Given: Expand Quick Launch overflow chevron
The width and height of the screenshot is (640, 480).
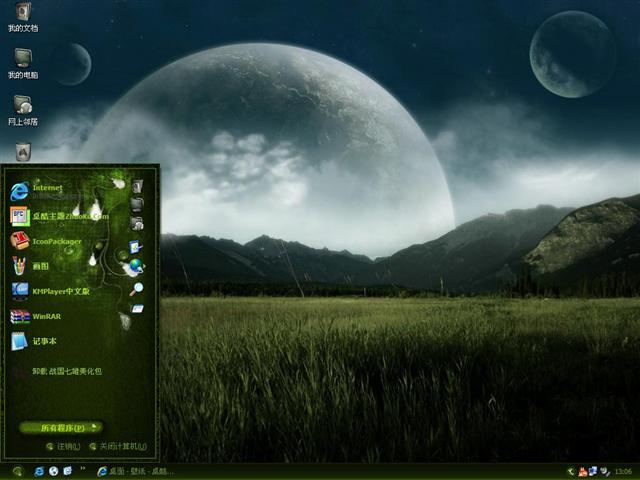Looking at the screenshot, I should [83, 469].
